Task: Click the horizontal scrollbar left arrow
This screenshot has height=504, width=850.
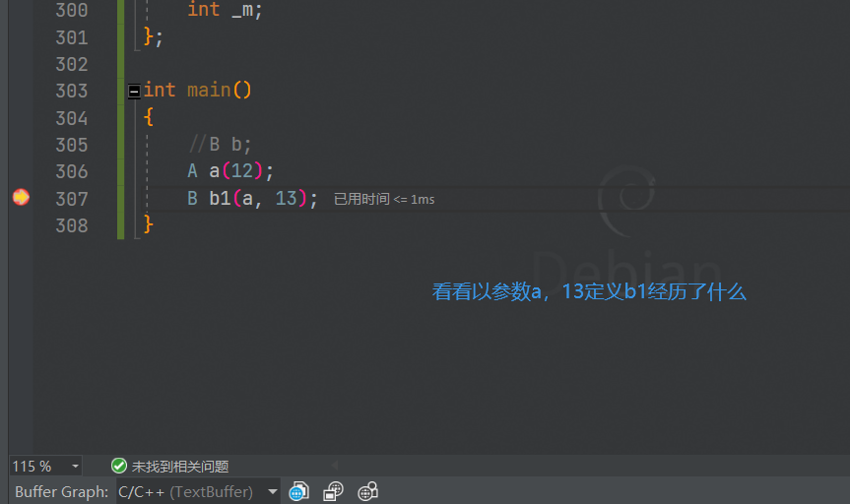Action: click(335, 465)
